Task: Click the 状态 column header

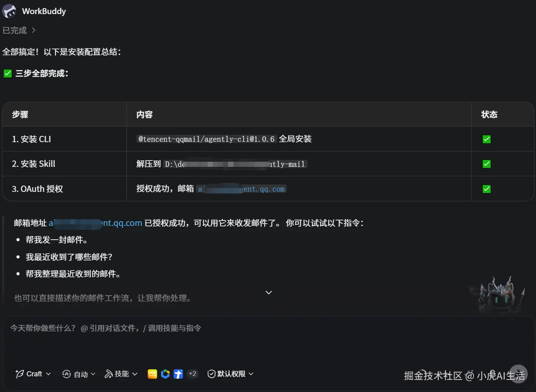Action: 489,114
